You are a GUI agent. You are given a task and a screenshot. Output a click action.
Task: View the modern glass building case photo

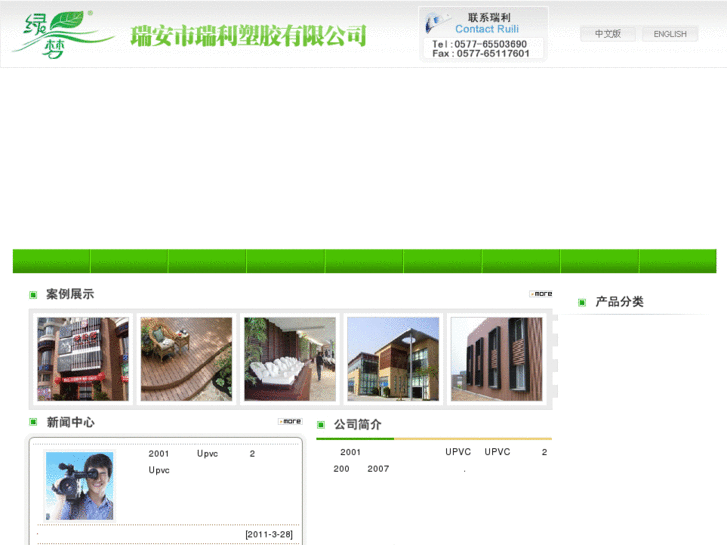(x=393, y=359)
